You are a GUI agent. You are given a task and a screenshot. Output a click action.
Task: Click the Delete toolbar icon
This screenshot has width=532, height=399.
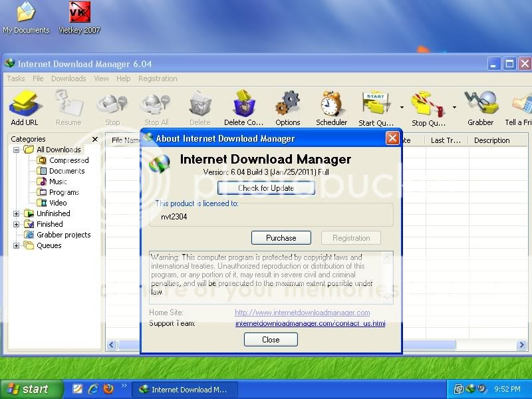pyautogui.click(x=200, y=108)
